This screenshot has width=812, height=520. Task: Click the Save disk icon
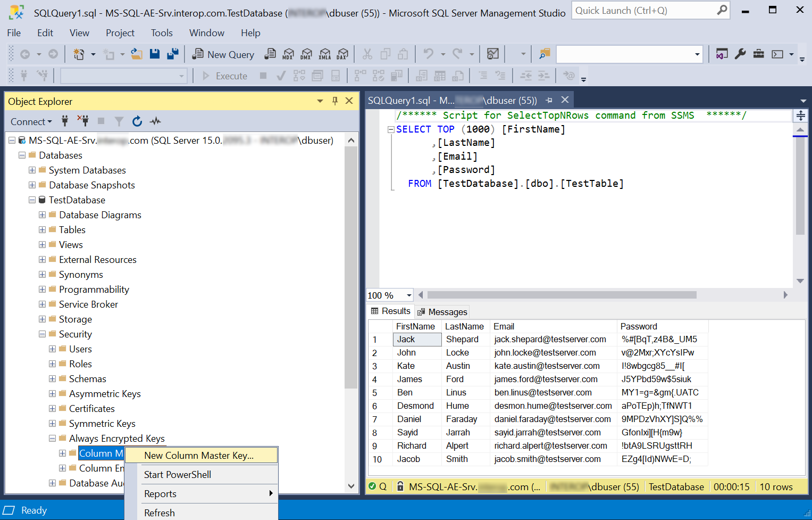click(x=155, y=54)
